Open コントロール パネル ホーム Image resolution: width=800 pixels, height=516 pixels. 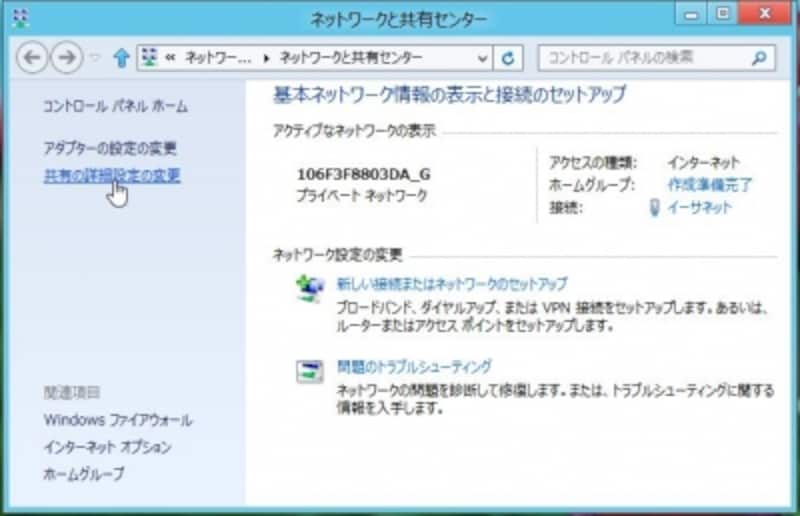tap(116, 106)
